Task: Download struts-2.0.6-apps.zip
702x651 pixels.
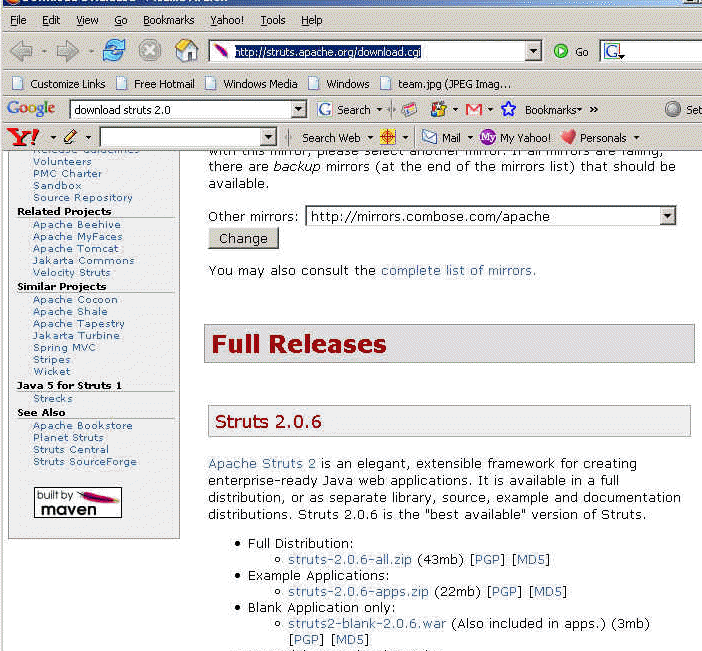Action: click(358, 591)
